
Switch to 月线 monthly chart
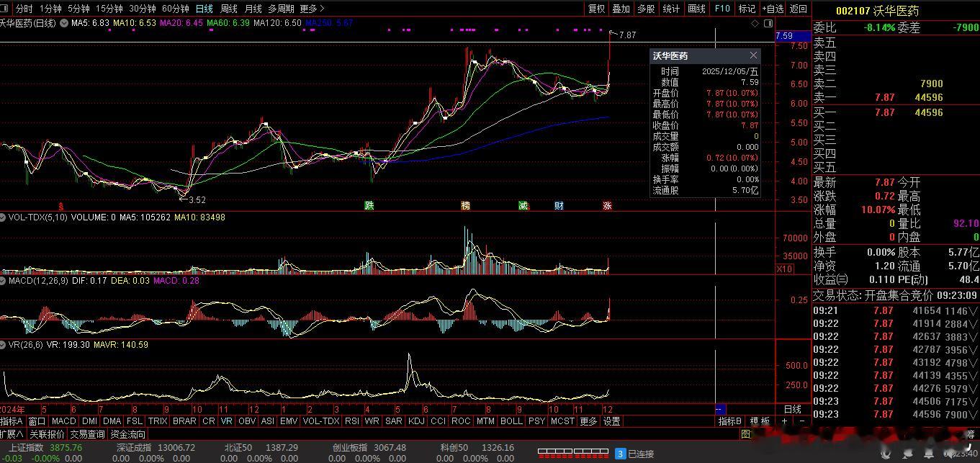[253, 9]
